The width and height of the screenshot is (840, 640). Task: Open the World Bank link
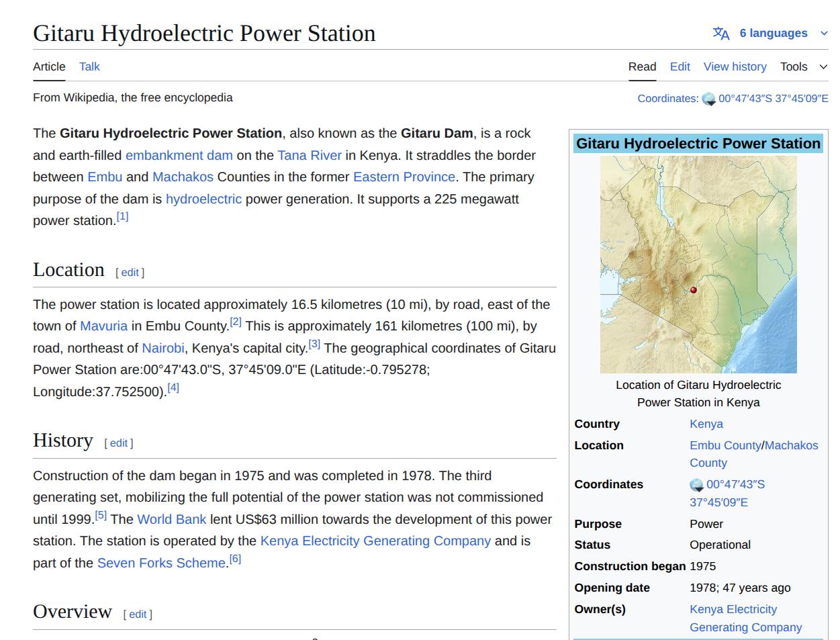point(172,519)
